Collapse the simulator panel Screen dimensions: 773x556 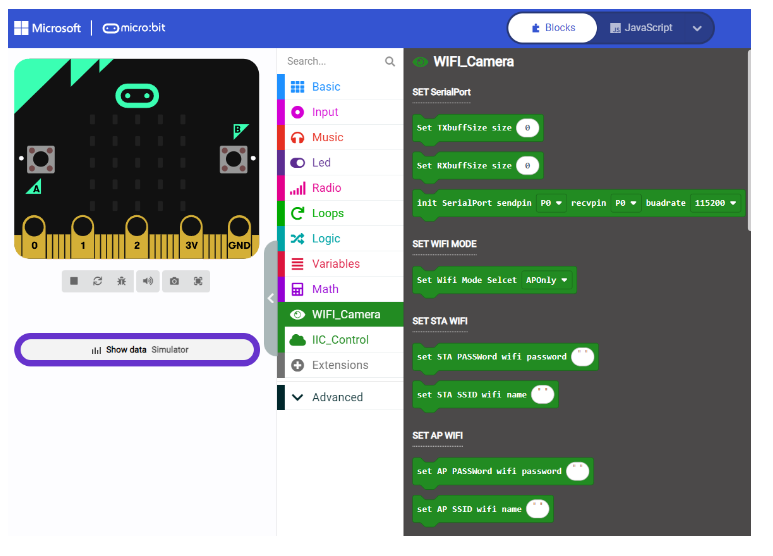(x=271, y=298)
